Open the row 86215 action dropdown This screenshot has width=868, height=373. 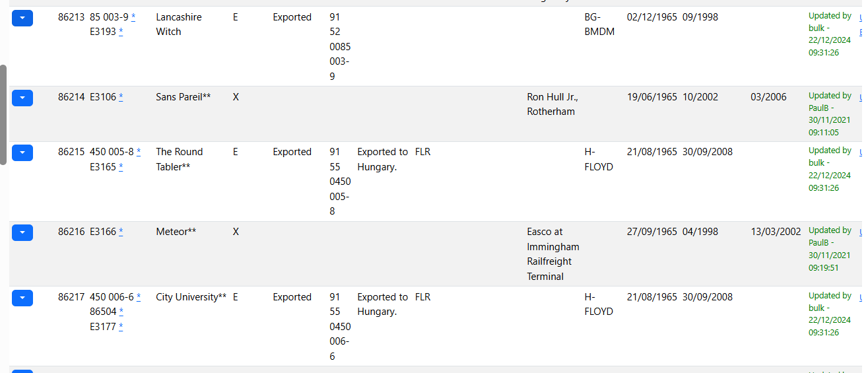(22, 153)
